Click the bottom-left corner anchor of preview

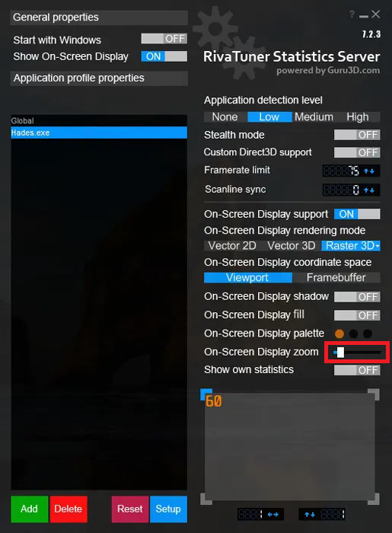[x=206, y=499]
